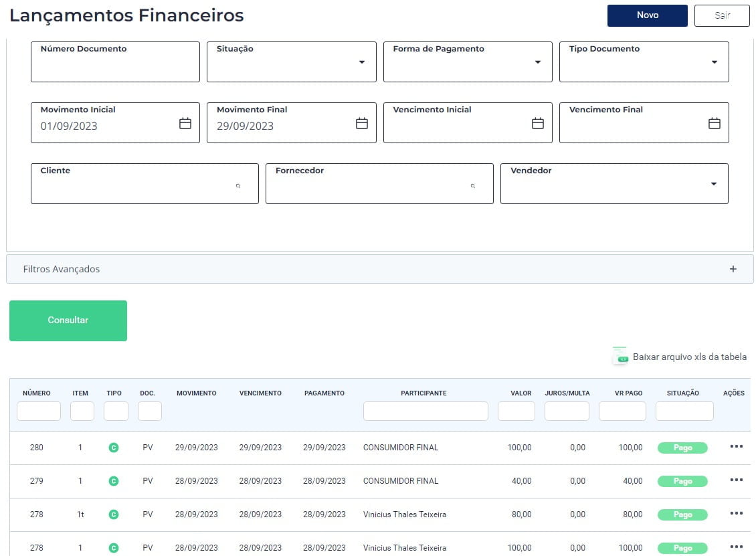Open the Vencimento Final calendar picker
756x556 pixels.
pyautogui.click(x=714, y=123)
